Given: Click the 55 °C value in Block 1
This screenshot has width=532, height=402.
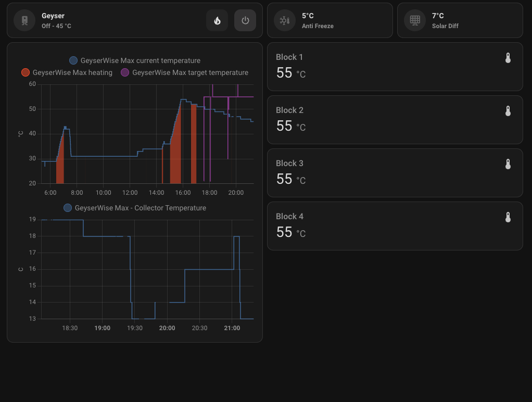Looking at the screenshot, I should tap(291, 73).
